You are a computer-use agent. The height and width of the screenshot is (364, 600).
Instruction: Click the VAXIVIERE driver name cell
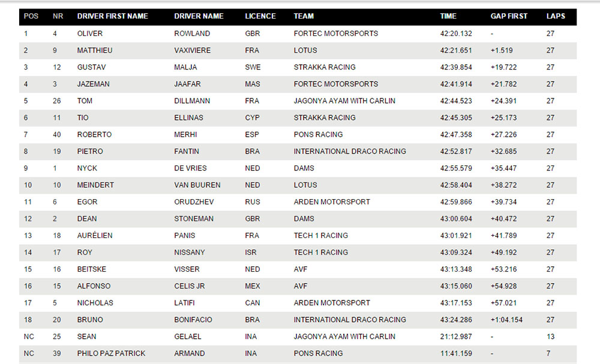[x=193, y=50]
